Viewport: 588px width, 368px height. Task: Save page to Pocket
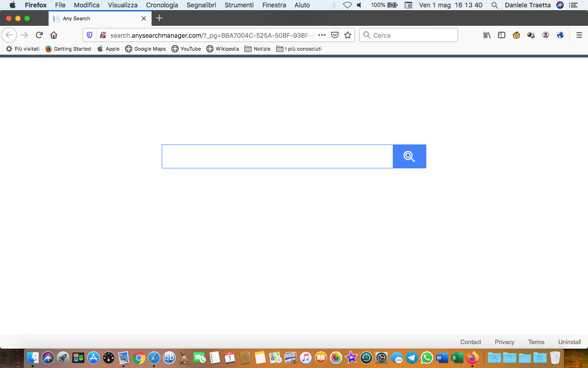335,35
